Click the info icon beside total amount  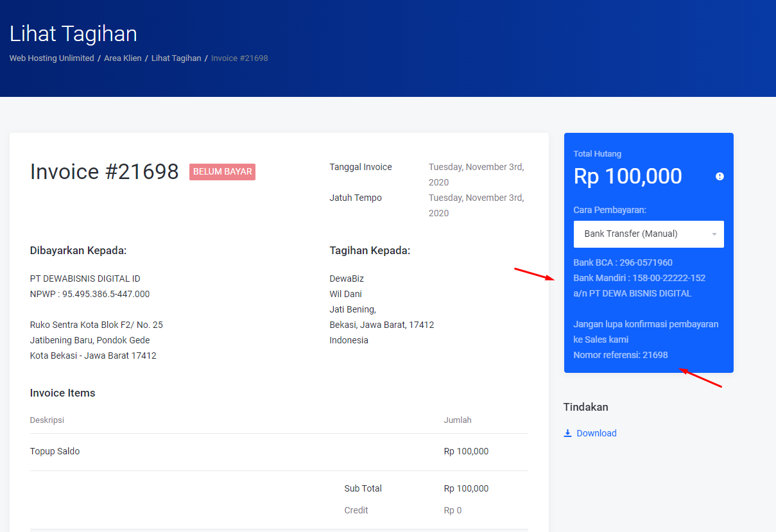pyautogui.click(x=720, y=176)
